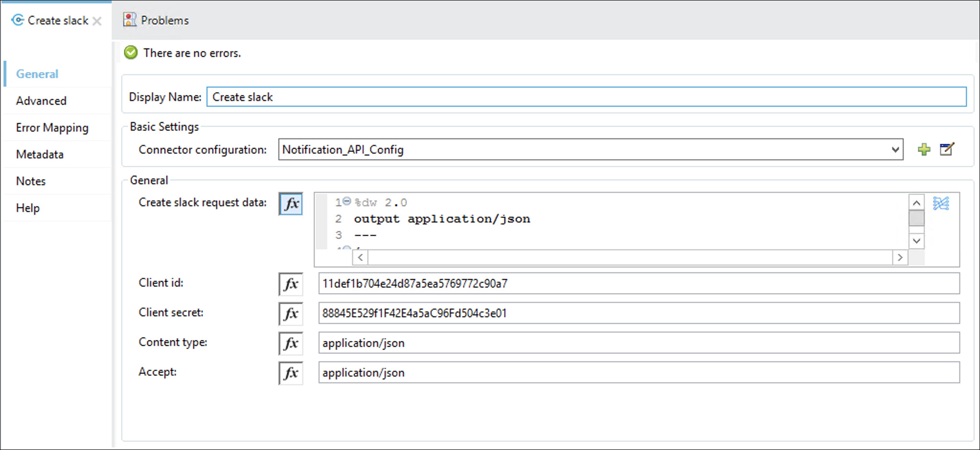Image resolution: width=980 pixels, height=450 pixels.
Task: Add a new connector configuration
Action: [x=924, y=149]
